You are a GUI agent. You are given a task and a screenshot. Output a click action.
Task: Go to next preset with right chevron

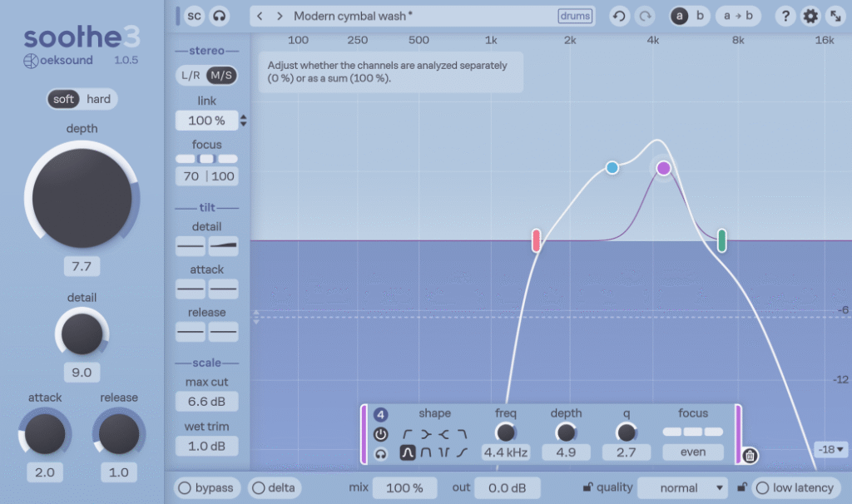click(x=280, y=17)
